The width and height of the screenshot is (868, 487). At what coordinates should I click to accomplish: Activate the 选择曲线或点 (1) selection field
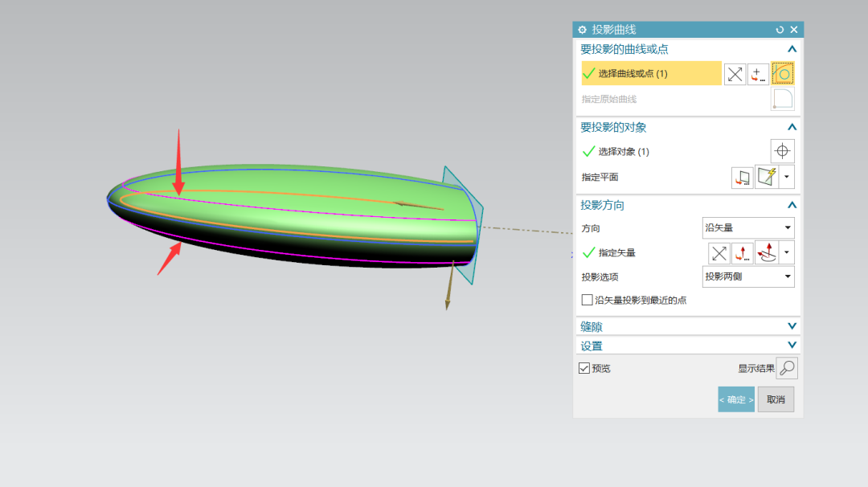tap(651, 73)
